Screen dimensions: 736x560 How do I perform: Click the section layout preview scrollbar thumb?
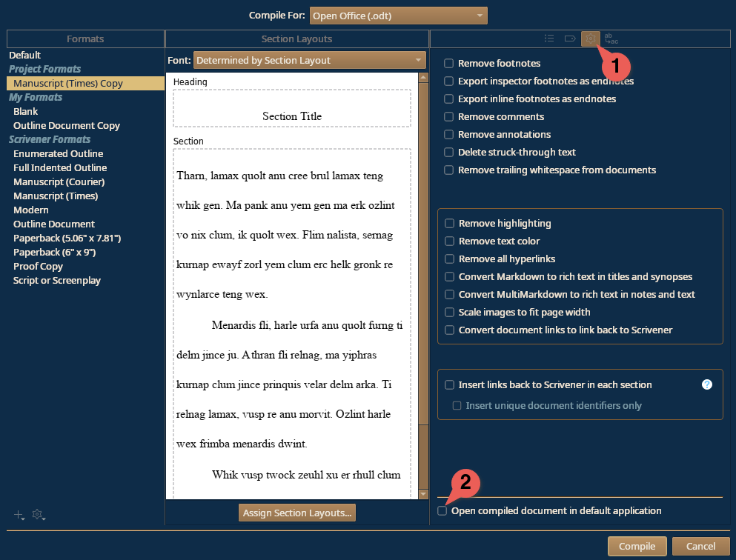423,254
